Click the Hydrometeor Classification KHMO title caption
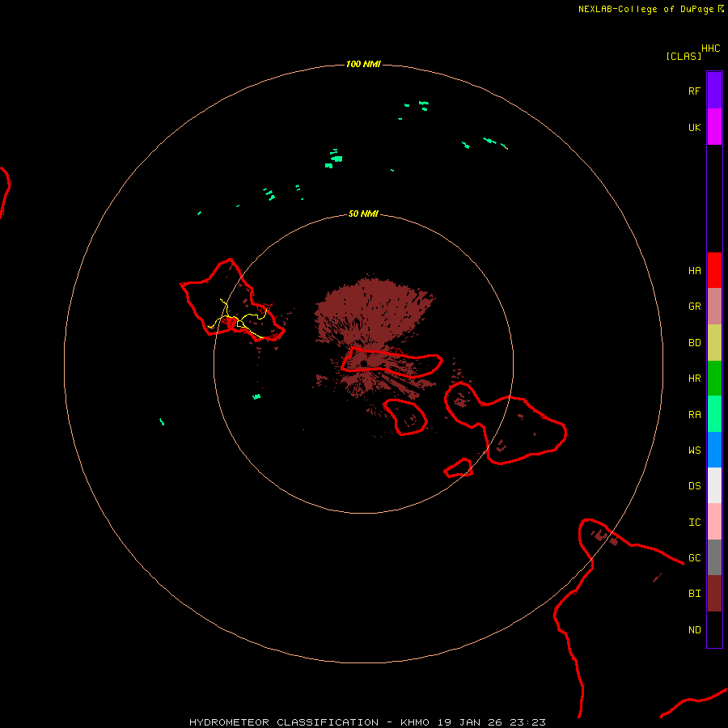 tap(367, 722)
